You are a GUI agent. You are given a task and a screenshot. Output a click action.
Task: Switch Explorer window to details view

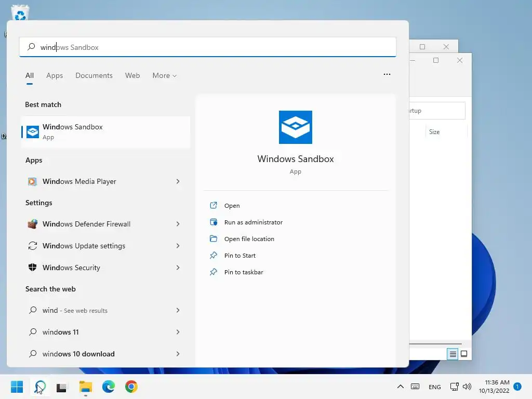point(453,354)
